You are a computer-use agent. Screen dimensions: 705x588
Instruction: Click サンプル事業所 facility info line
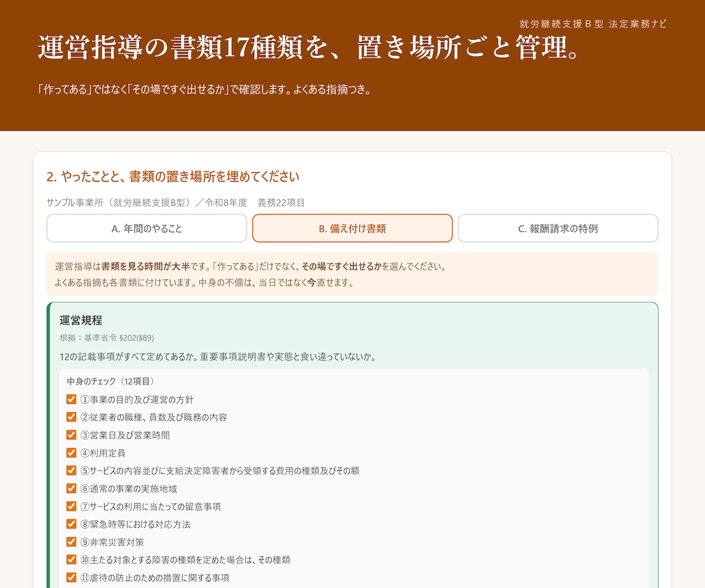point(176,202)
